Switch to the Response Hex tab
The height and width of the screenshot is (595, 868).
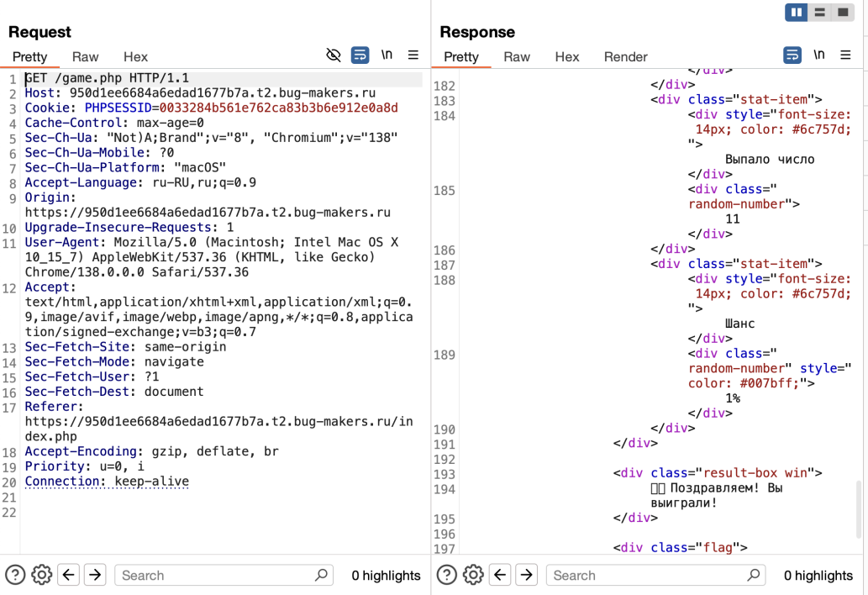[x=567, y=57]
